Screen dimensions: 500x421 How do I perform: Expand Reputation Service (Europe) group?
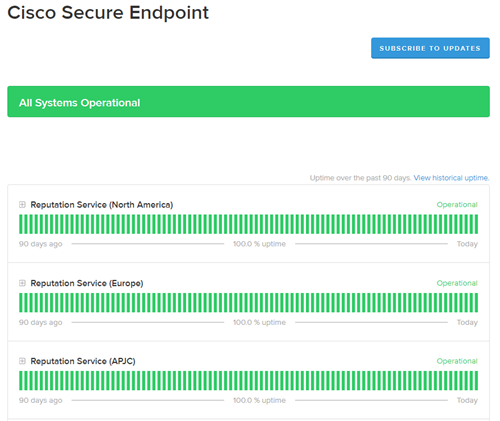click(22, 283)
